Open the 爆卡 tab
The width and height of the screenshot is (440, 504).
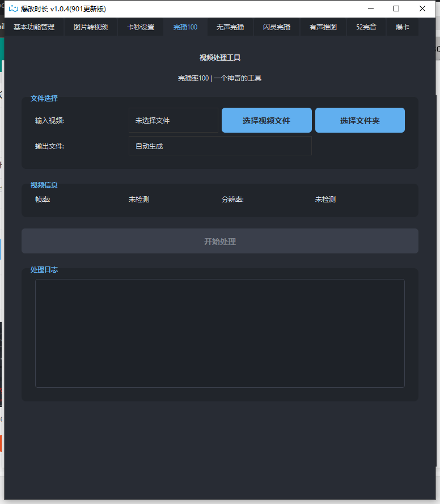402,27
